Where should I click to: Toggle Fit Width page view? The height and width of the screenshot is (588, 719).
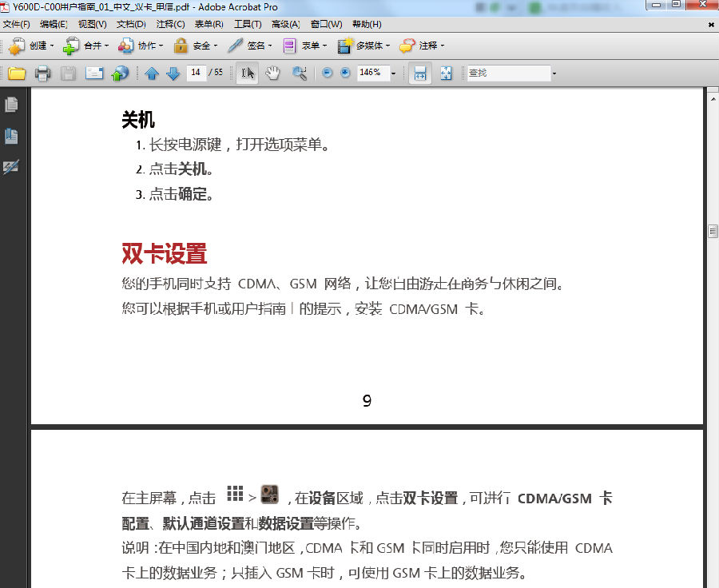[x=419, y=73]
